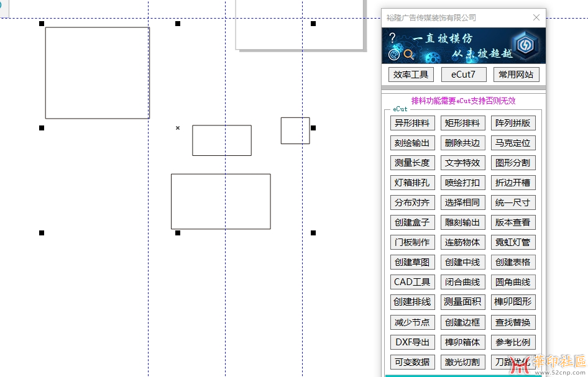Start the 创建中线 function
Viewport: 588px width, 377px height.
tap(462, 262)
